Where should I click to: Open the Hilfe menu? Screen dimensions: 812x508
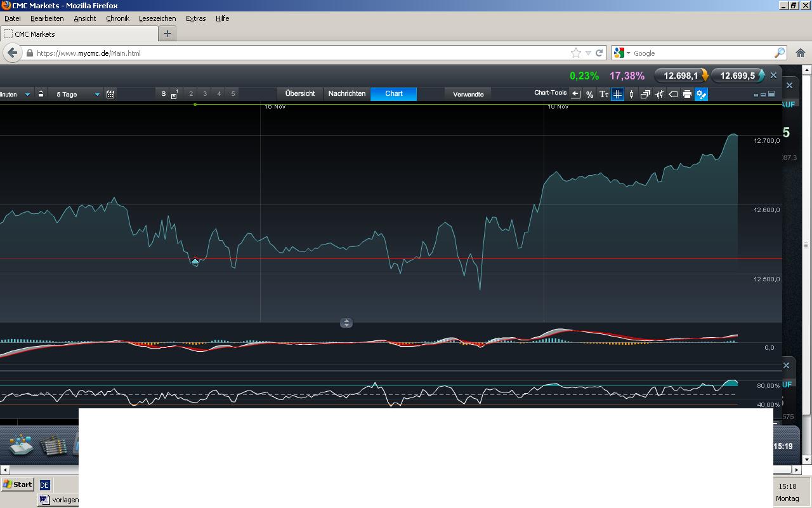(222, 18)
